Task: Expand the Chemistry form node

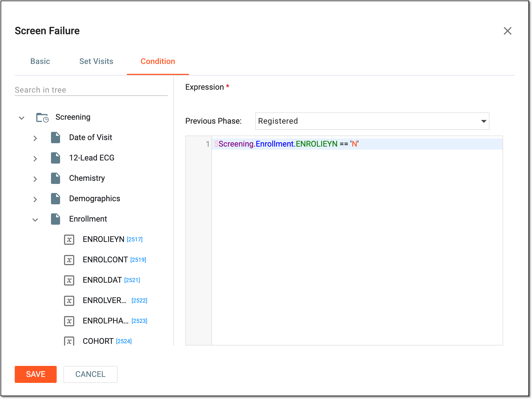Action: pyautogui.click(x=35, y=179)
